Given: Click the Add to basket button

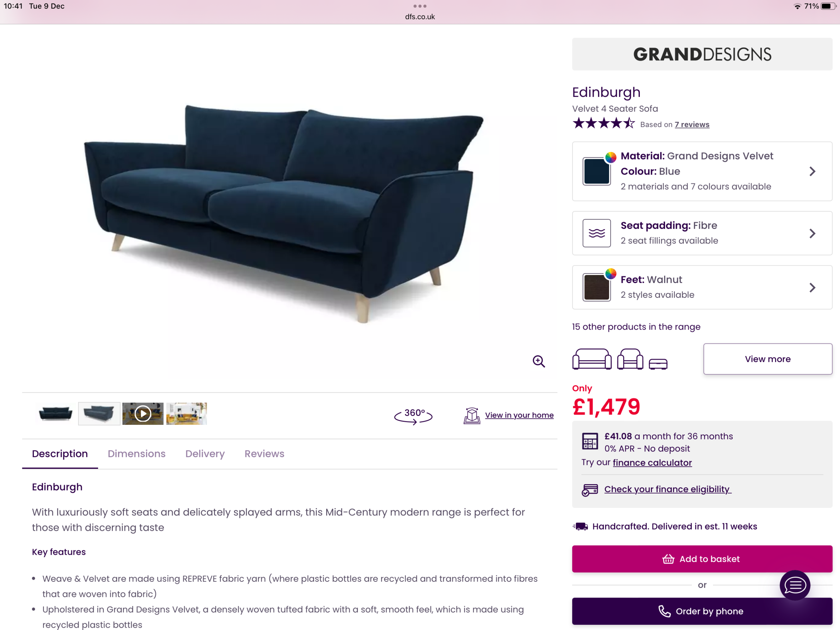Looking at the screenshot, I should point(702,558).
